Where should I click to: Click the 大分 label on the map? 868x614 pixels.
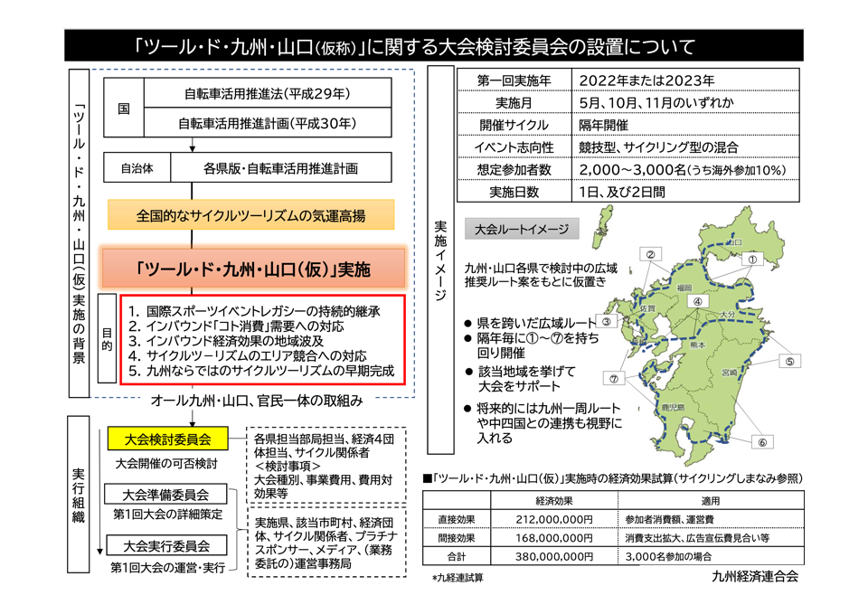pyautogui.click(x=727, y=314)
